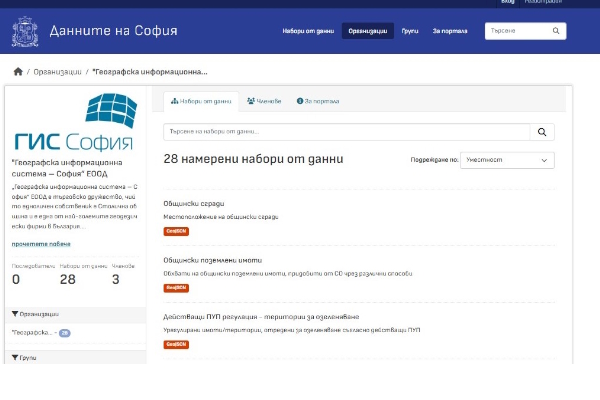Open the Уместност sort dropdown
Viewport: 600px width, 400px height.
(x=507, y=160)
